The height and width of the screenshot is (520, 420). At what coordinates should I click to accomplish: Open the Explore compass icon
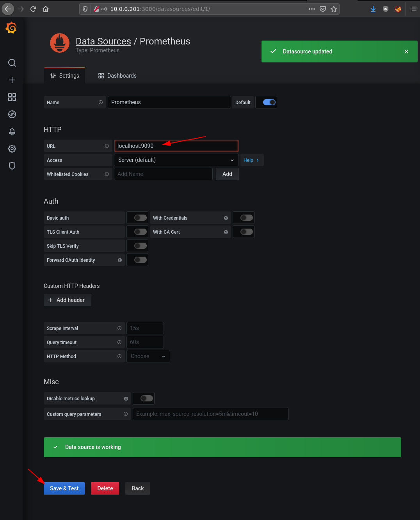tap(12, 114)
